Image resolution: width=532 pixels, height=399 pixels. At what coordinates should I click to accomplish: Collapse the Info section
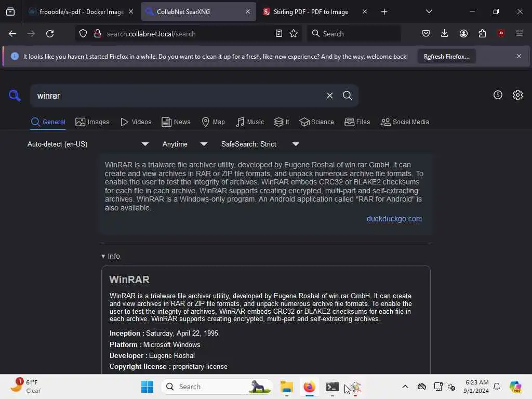click(111, 256)
